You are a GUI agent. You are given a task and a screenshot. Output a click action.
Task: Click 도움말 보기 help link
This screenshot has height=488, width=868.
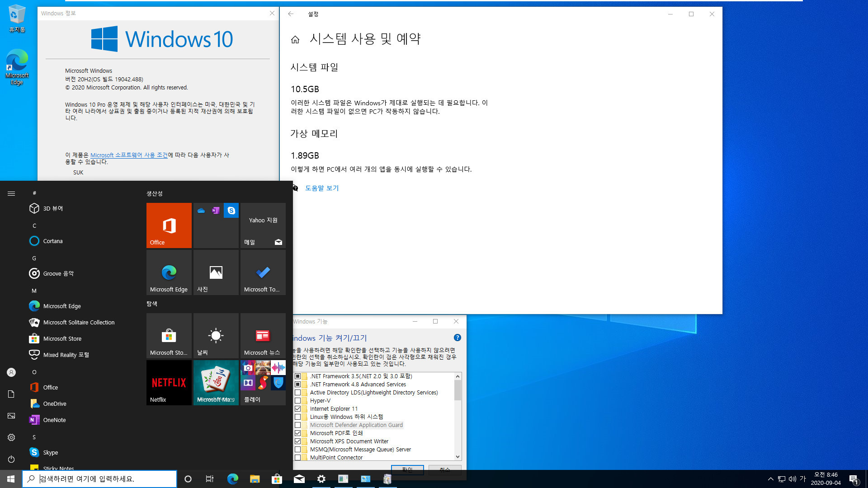[x=322, y=188]
